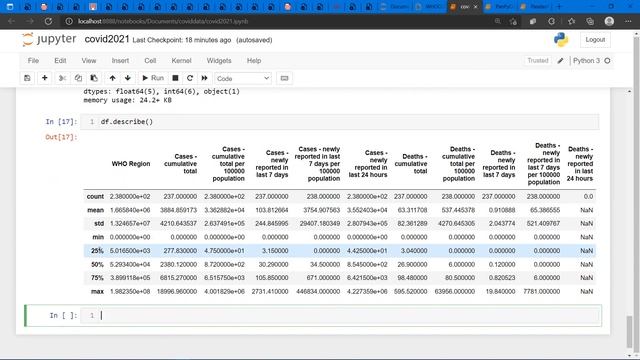This screenshot has height=360, width=640.
Task: Click the Deaths - cumulative total column header
Action: click(411, 164)
